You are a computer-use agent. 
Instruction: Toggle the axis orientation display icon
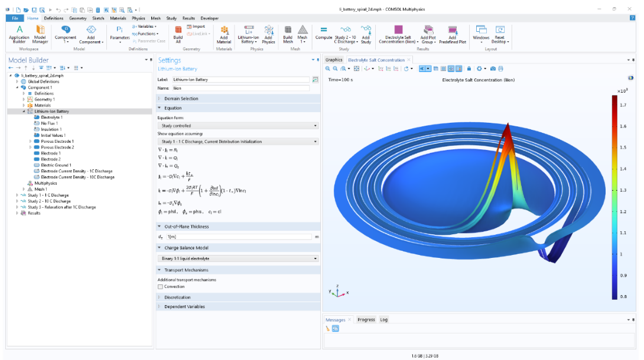point(451,68)
